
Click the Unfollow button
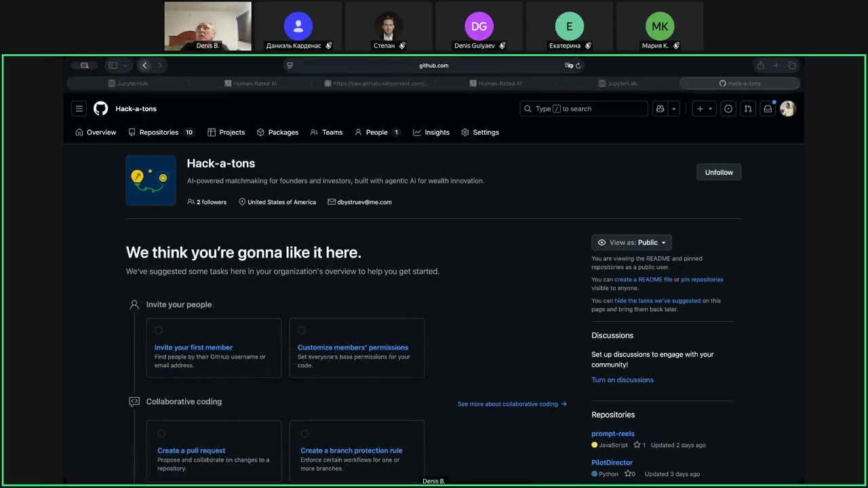point(719,172)
